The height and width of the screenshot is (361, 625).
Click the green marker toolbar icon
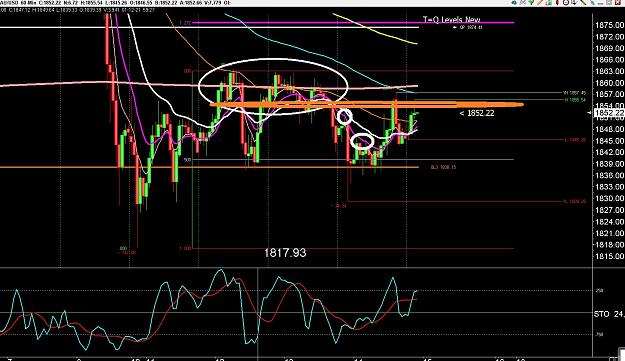coord(531,2)
